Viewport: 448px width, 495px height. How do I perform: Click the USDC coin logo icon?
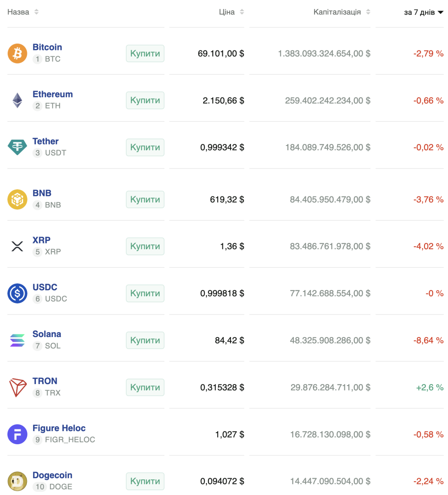[17, 293]
